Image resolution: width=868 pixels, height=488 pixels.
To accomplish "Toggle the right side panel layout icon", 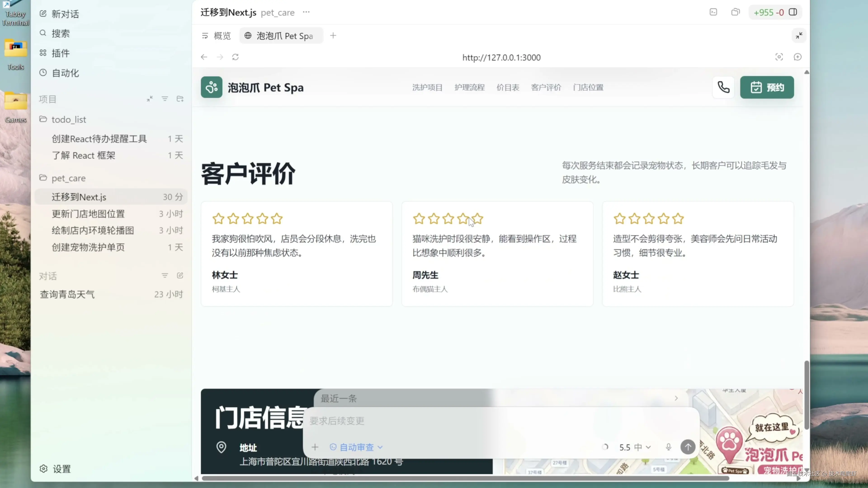I will click(x=793, y=12).
